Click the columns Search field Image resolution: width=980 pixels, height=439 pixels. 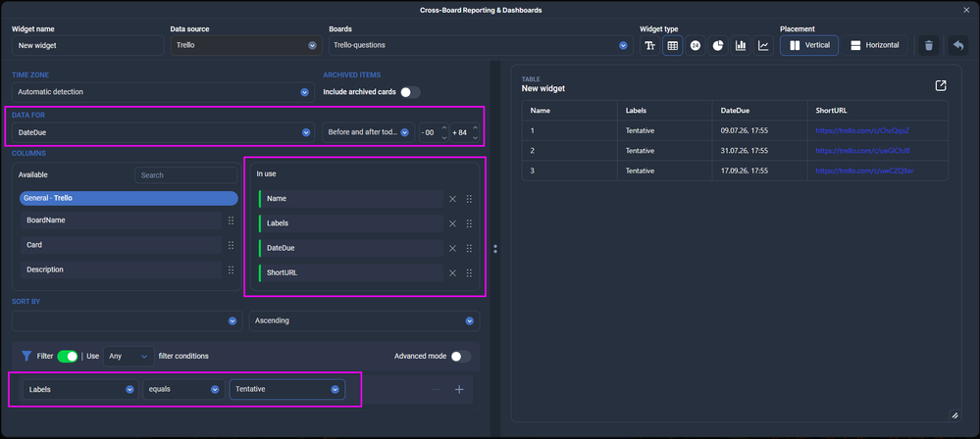[x=186, y=175]
